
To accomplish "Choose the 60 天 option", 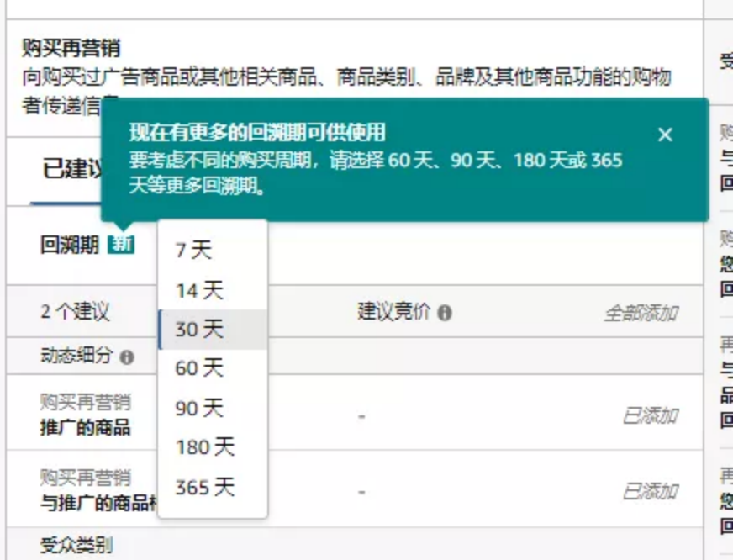I will tap(198, 367).
